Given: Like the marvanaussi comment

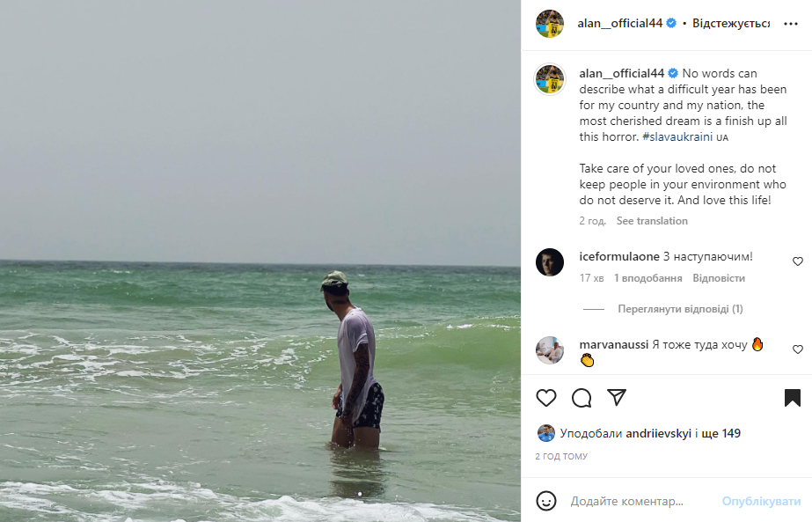Looking at the screenshot, I should tap(798, 349).
